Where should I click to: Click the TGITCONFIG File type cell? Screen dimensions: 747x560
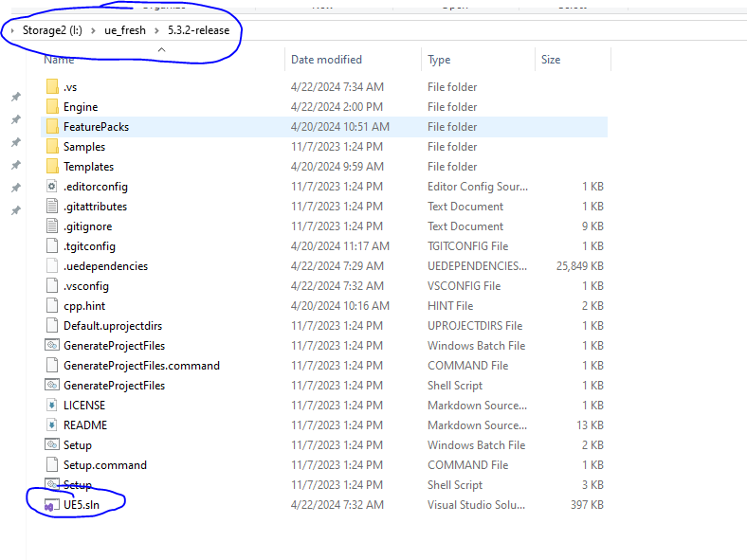click(468, 246)
